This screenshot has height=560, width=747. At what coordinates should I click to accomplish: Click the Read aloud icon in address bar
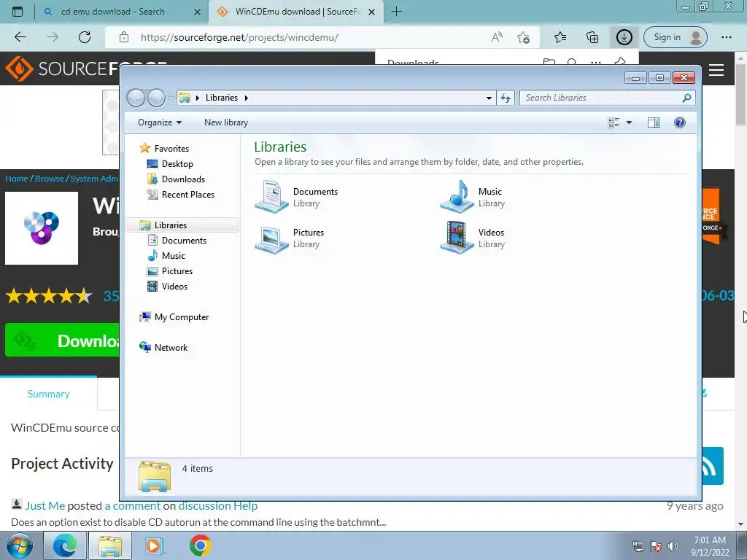[497, 37]
